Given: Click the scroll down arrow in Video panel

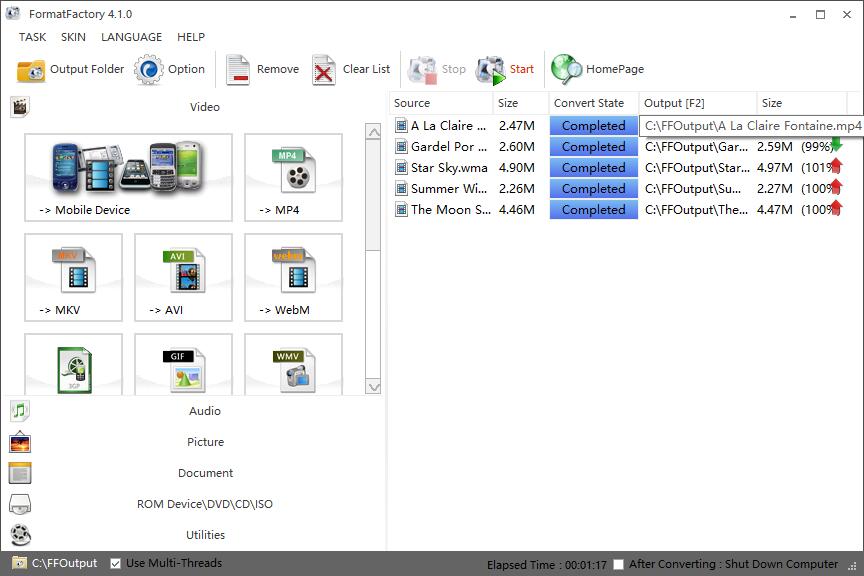Looking at the screenshot, I should click(374, 386).
